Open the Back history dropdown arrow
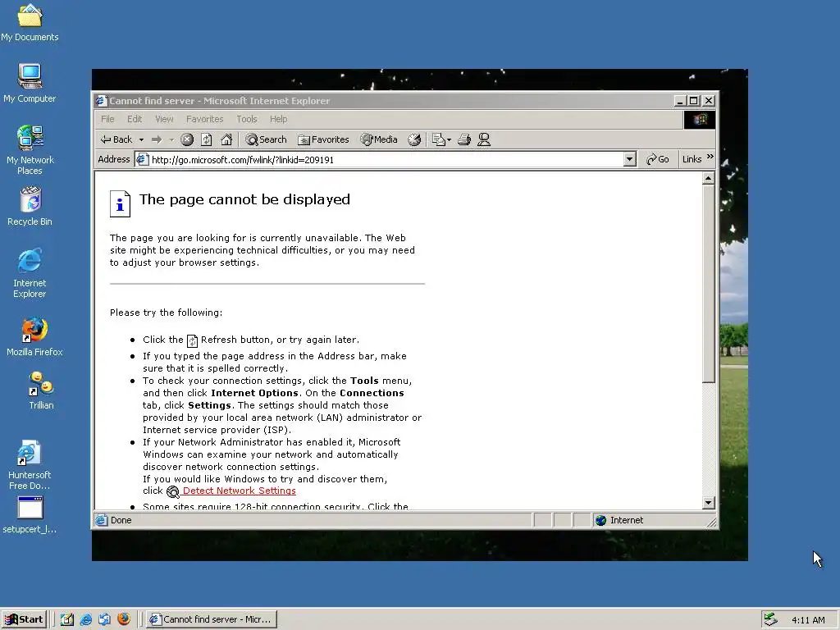 click(141, 139)
